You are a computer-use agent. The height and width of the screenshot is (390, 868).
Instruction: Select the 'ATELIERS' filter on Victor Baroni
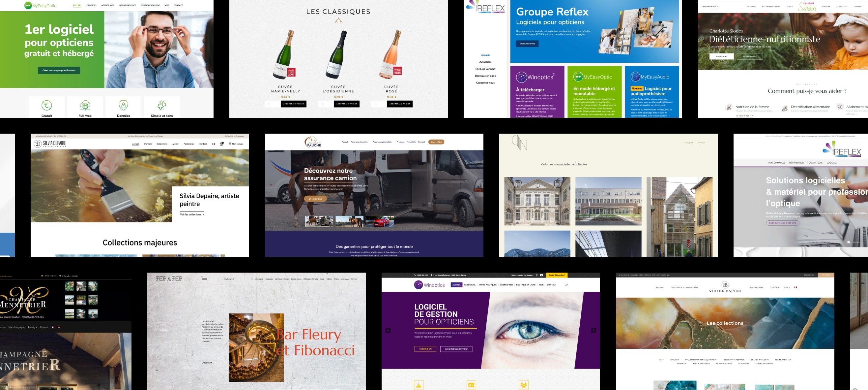(674, 360)
